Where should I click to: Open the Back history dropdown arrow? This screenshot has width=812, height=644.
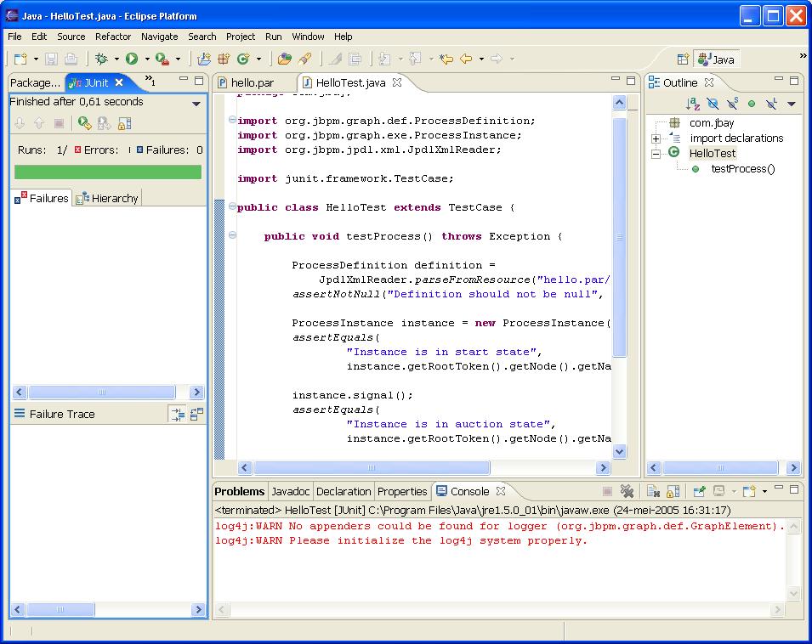tap(481, 59)
